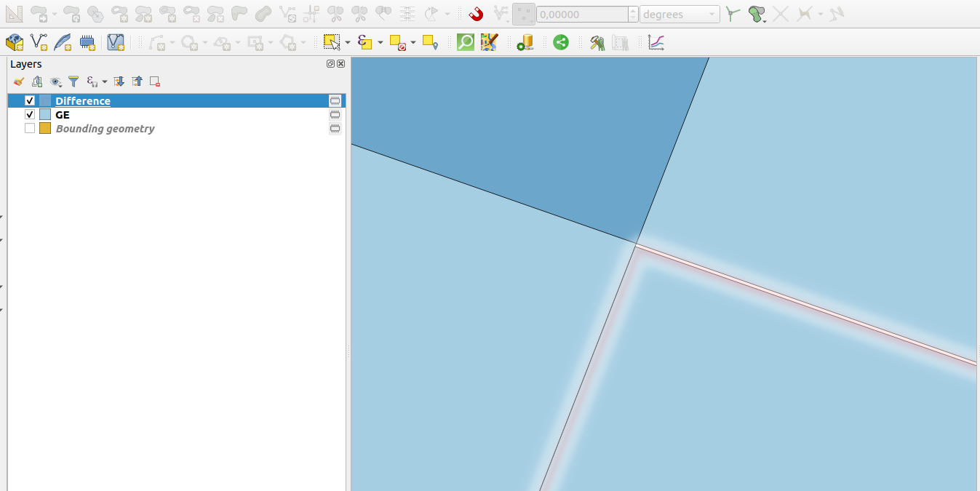Image resolution: width=980 pixels, height=491 pixels.
Task: Click the New Shapefile Layer icon
Action: coord(39,43)
